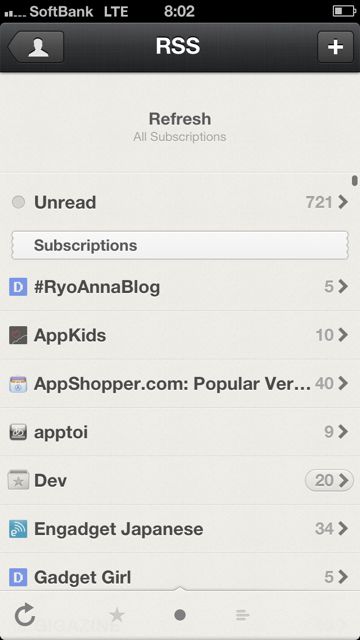Click the scrollbar indicator at right edge
Image resolution: width=360 pixels, height=640 pixels.
[355, 180]
